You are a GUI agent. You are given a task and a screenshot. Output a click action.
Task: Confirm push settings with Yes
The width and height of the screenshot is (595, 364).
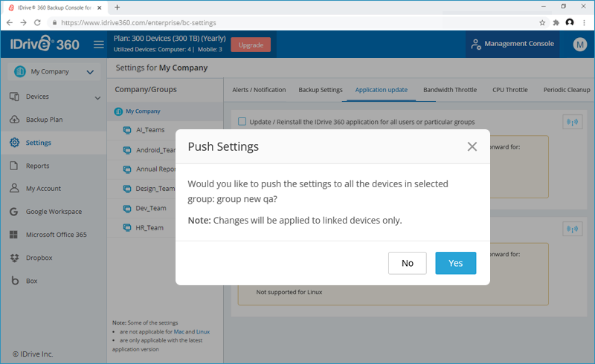[x=455, y=263]
